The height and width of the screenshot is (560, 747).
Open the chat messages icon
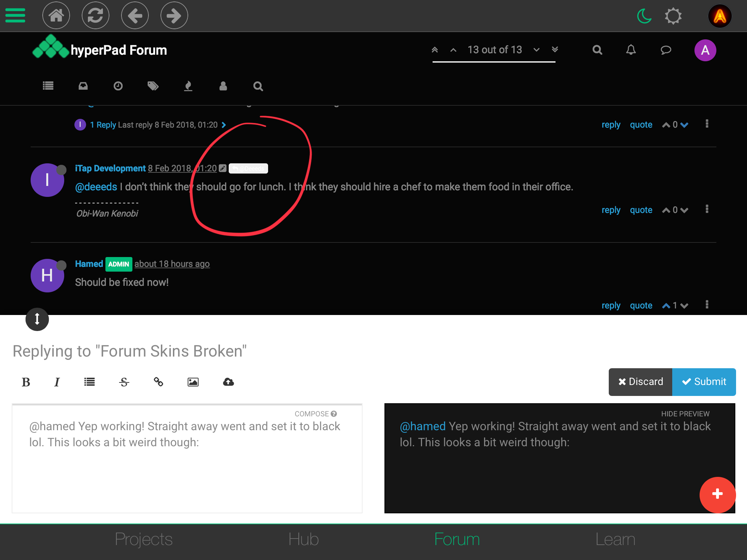click(x=666, y=50)
